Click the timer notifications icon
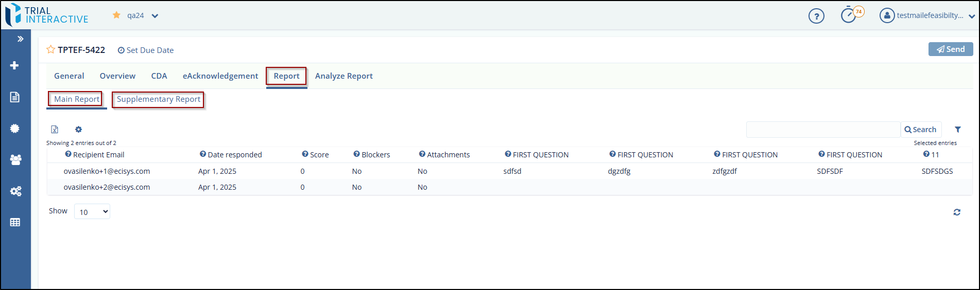Image resolution: width=980 pixels, height=290 pixels. point(849,15)
